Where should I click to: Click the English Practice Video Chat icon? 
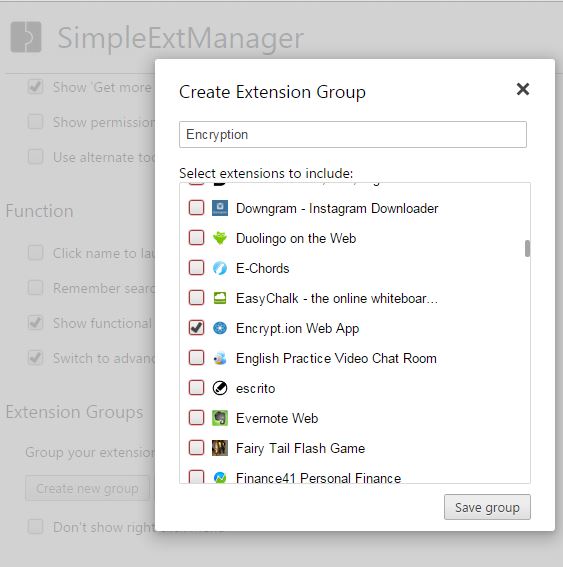click(220, 358)
